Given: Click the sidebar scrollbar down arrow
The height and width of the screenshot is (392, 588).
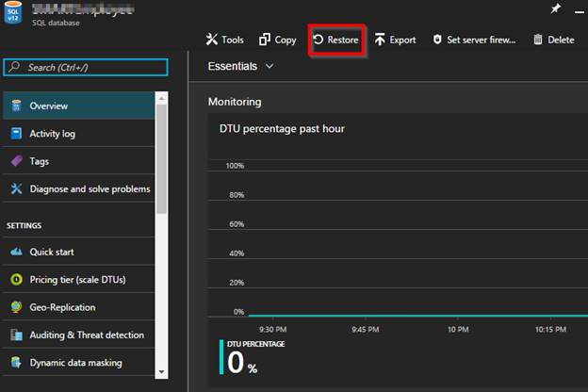Looking at the screenshot, I should coord(161,372).
